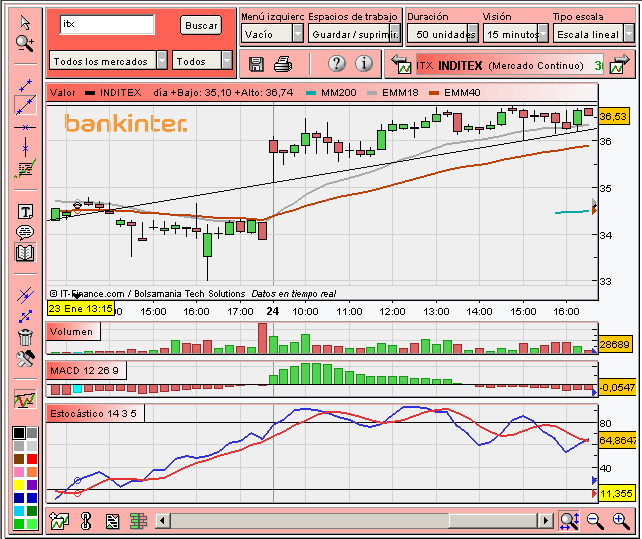Click the trash can delete tool
642x539 pixels.
point(25,337)
